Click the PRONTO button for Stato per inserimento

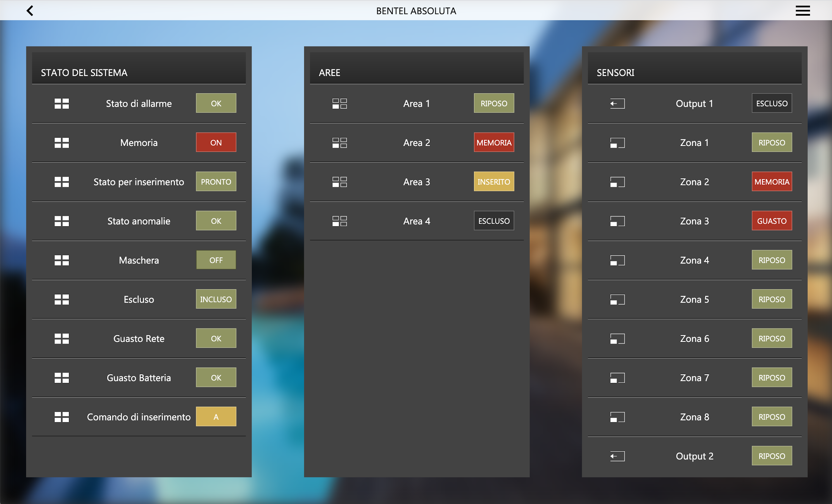tap(216, 182)
